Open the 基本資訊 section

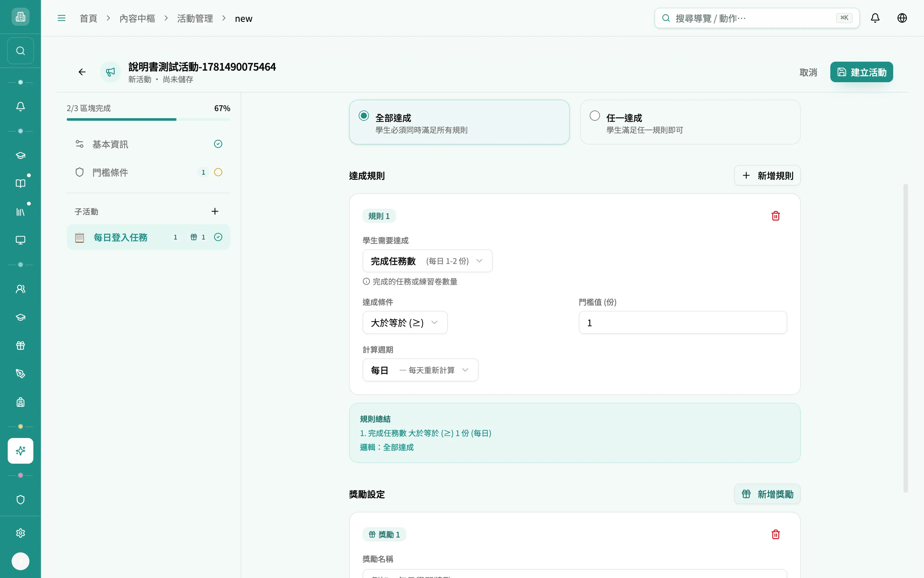pos(149,144)
